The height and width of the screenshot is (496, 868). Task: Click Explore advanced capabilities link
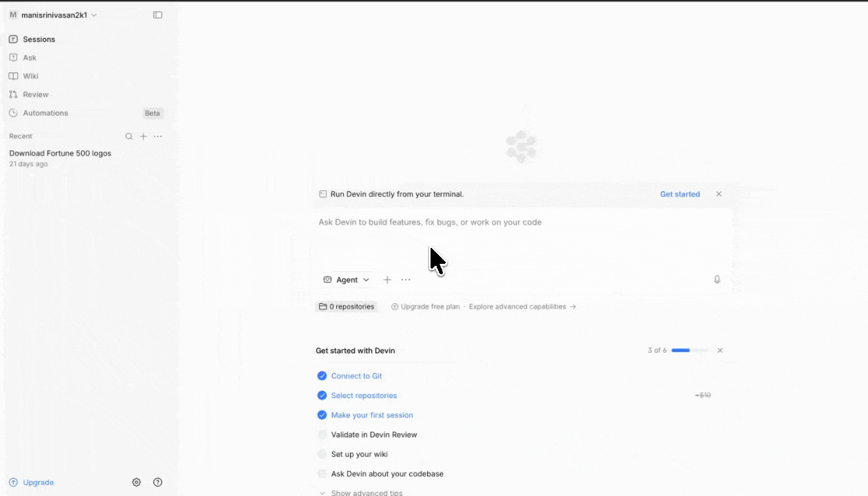coord(522,307)
